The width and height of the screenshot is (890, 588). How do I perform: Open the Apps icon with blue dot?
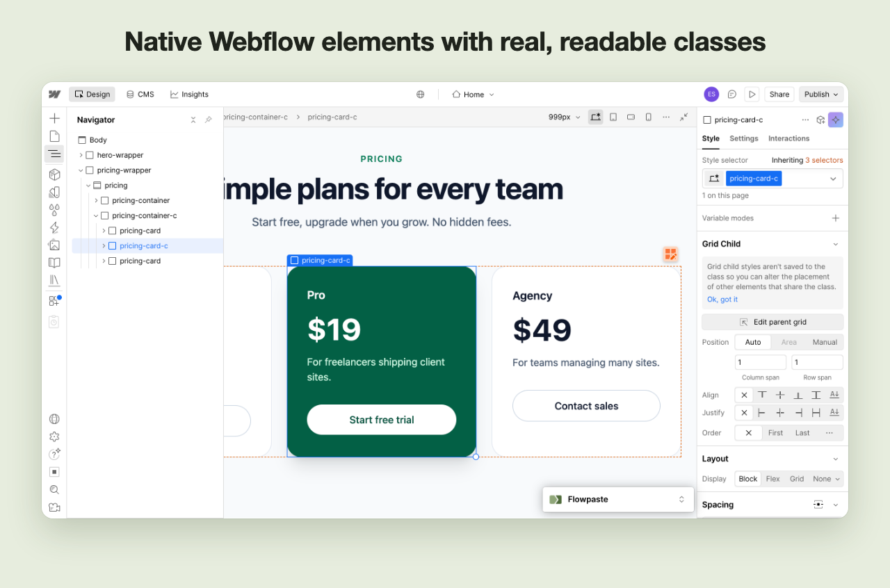tap(54, 300)
